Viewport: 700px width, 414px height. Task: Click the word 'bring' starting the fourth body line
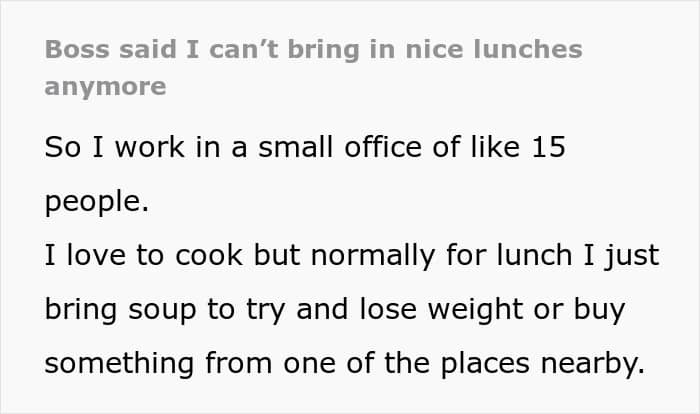click(81, 310)
